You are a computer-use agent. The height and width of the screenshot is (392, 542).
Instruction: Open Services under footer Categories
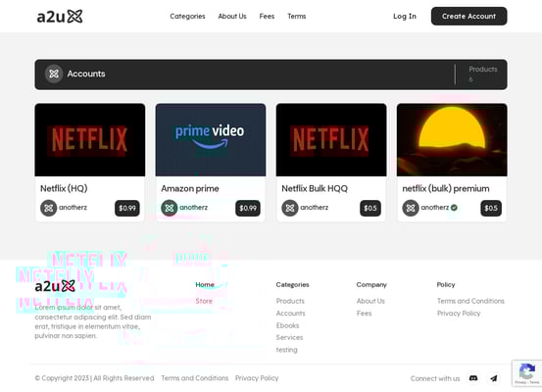coord(290,337)
